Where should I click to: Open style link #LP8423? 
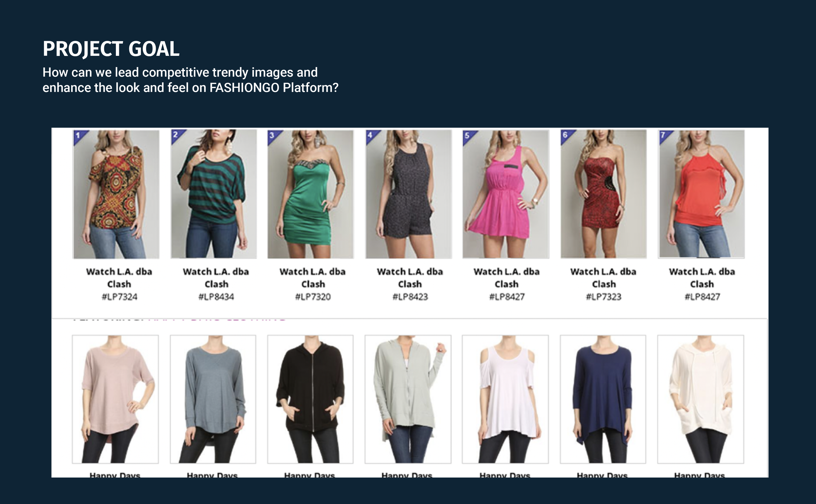pyautogui.click(x=410, y=297)
